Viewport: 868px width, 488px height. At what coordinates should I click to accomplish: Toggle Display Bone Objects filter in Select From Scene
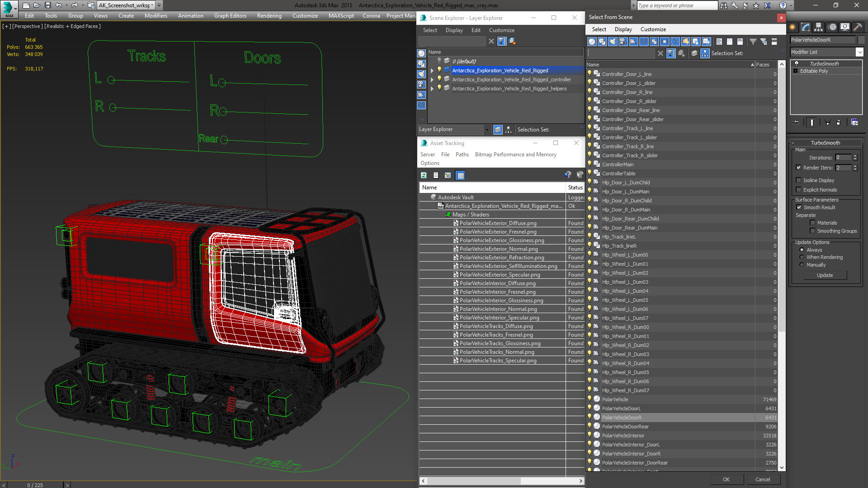click(675, 42)
